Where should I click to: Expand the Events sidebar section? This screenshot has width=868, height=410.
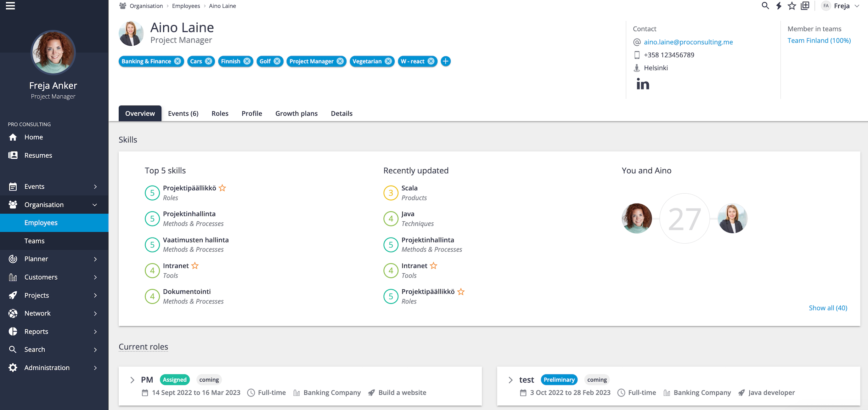pyautogui.click(x=95, y=187)
